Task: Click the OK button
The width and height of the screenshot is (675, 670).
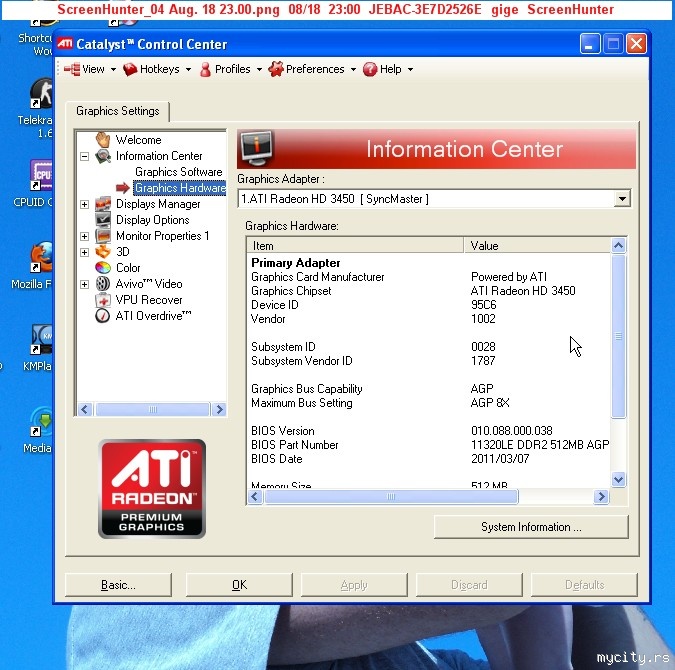Action: 239,585
